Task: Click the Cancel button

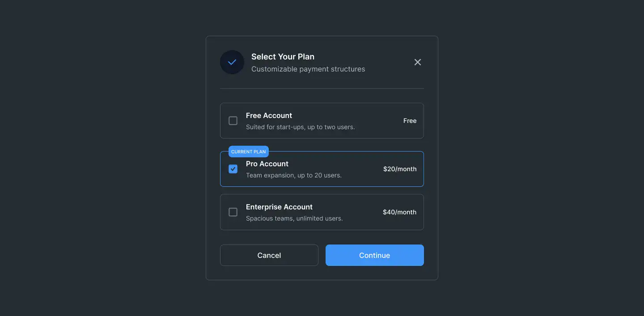Action: click(269, 255)
